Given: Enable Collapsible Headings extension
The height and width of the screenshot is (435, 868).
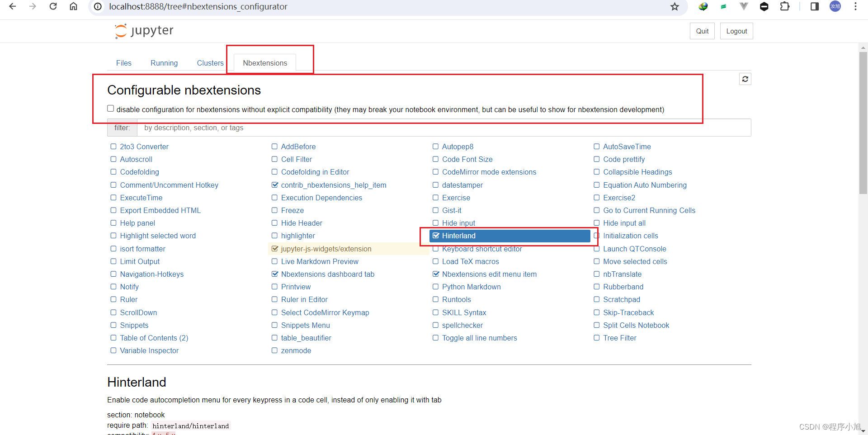Looking at the screenshot, I should pyautogui.click(x=597, y=172).
